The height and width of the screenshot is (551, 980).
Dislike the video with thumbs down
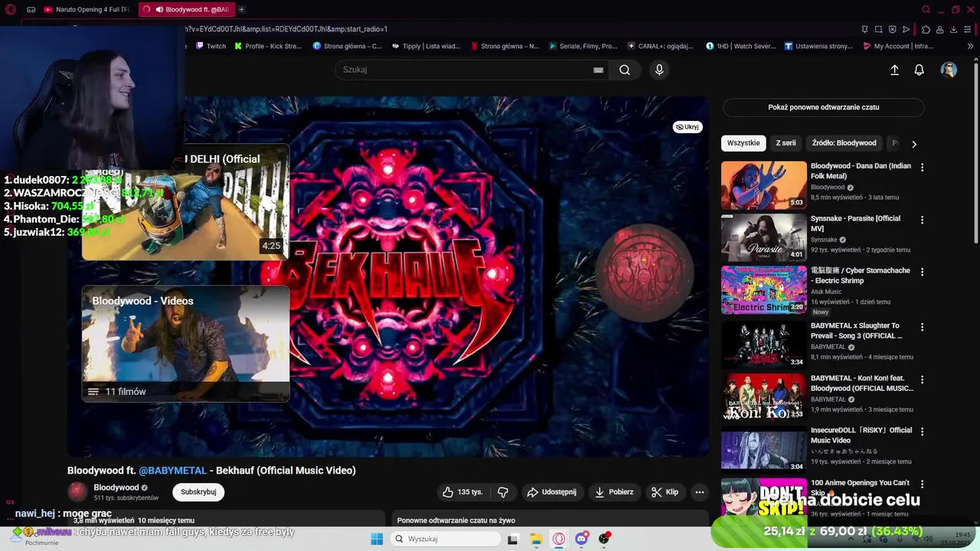pyautogui.click(x=503, y=492)
